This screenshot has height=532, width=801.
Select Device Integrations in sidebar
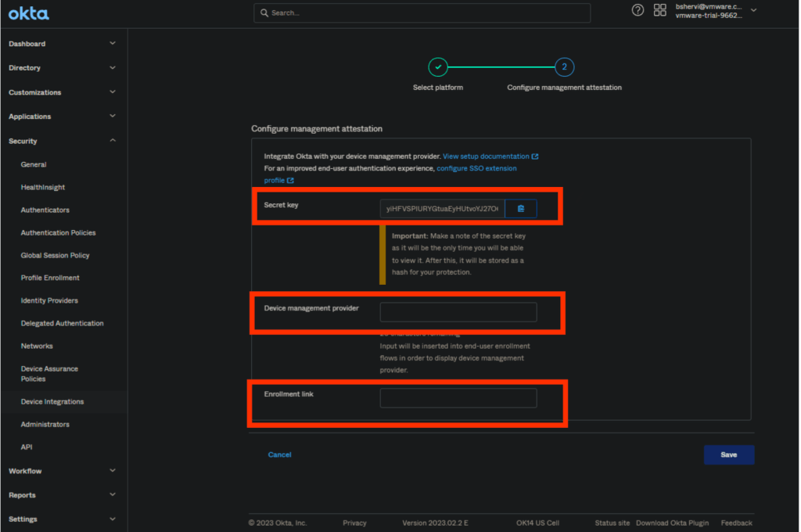coord(52,401)
